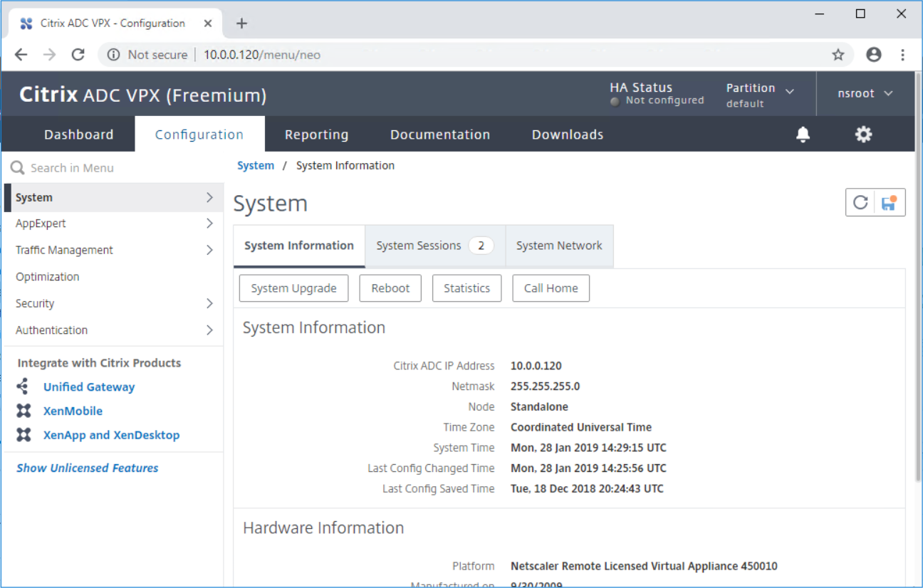
Task: Minimize the Chrome window
Action: click(x=819, y=14)
